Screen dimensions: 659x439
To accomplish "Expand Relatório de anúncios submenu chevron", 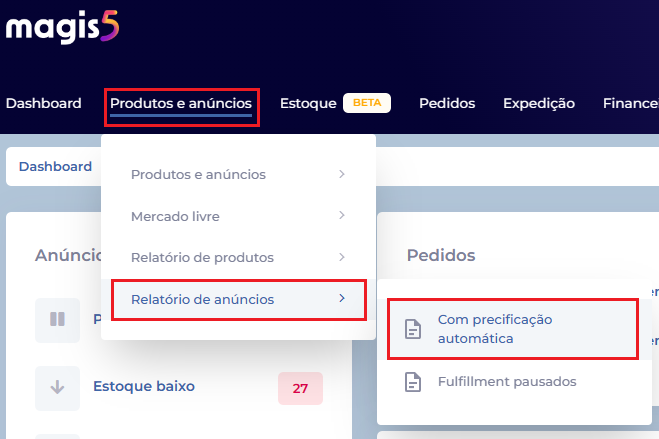I will [x=342, y=298].
